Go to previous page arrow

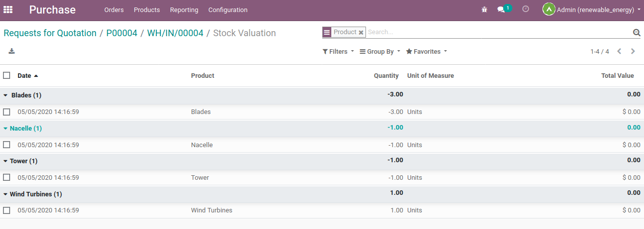point(619,51)
